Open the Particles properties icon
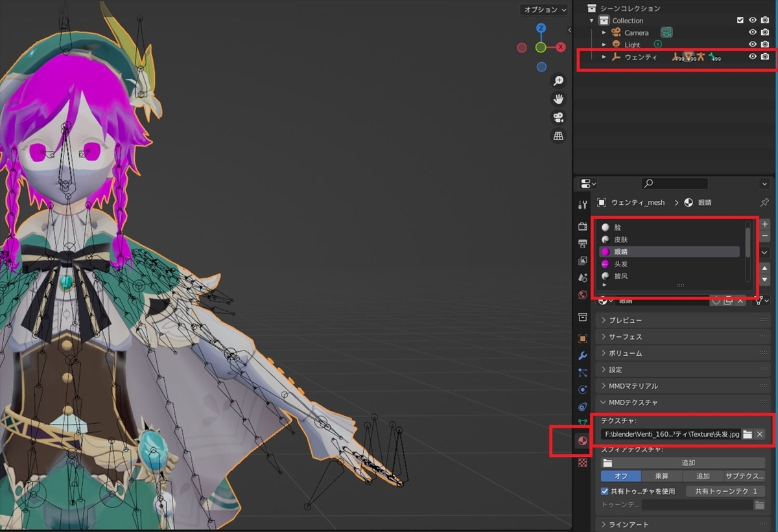 coord(582,373)
